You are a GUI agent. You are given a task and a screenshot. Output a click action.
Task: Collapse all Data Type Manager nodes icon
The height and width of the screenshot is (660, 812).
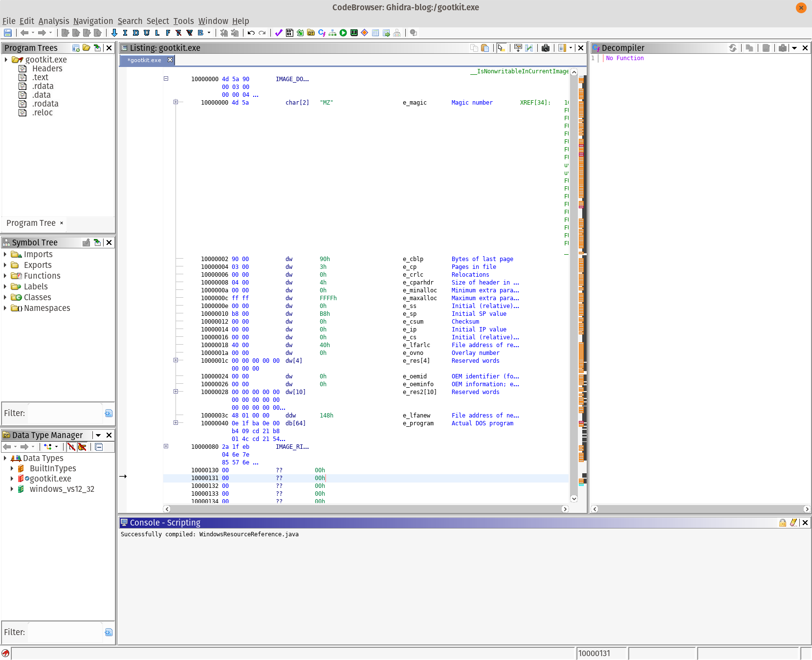click(x=99, y=447)
